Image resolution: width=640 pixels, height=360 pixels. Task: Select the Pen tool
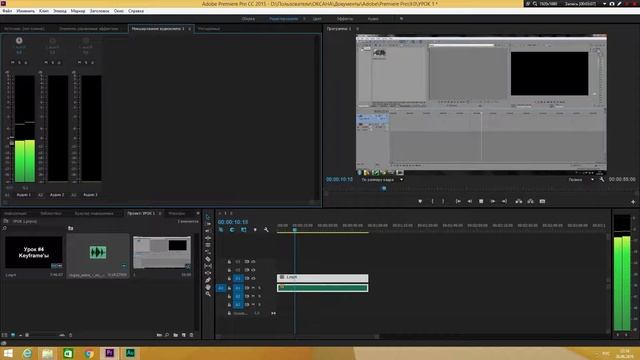208,280
